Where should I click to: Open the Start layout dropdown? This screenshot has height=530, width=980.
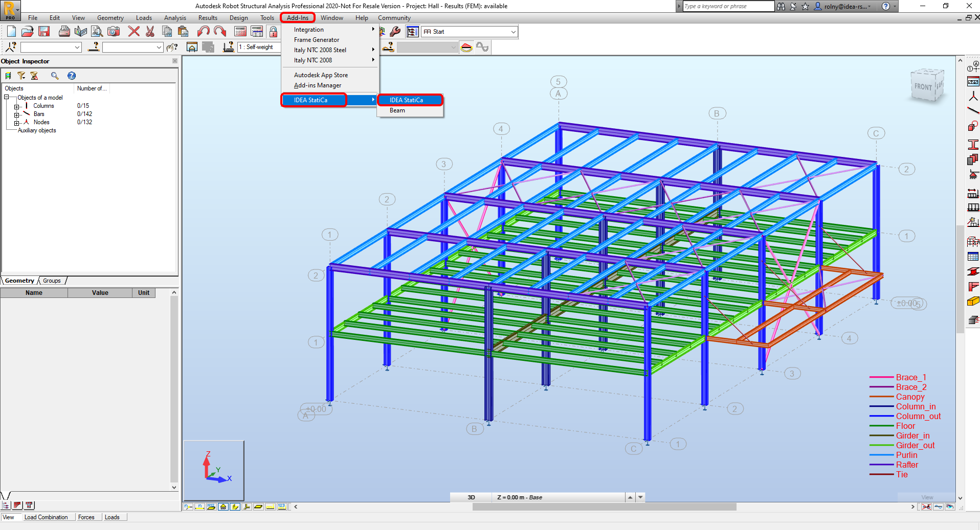tap(513, 32)
